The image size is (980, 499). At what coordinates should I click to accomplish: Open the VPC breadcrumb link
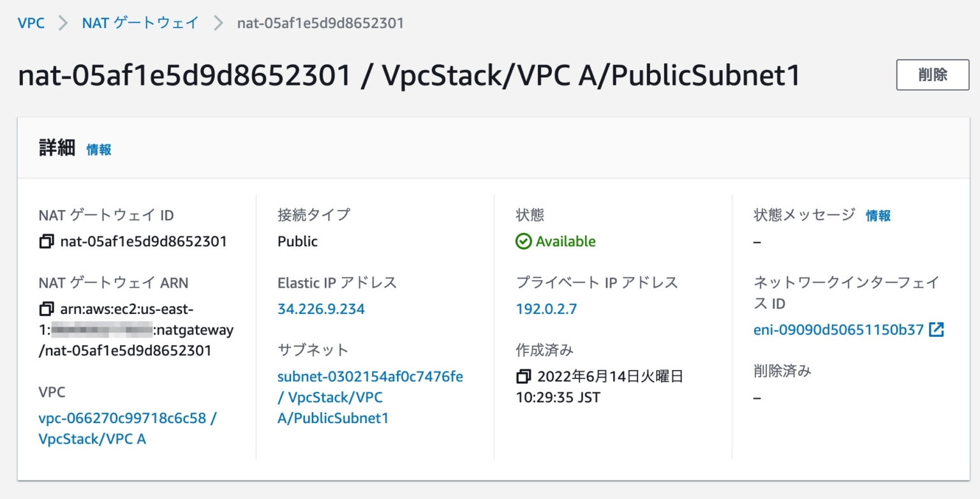pos(31,22)
